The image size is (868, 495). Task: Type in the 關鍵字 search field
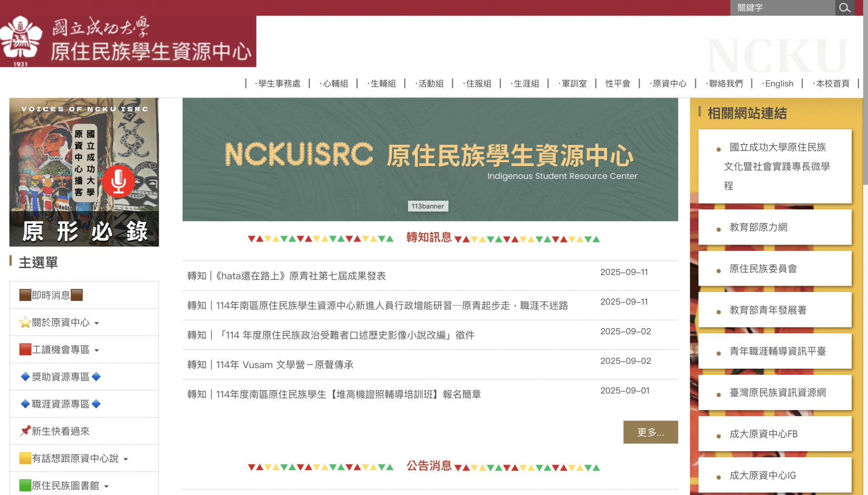tap(782, 8)
